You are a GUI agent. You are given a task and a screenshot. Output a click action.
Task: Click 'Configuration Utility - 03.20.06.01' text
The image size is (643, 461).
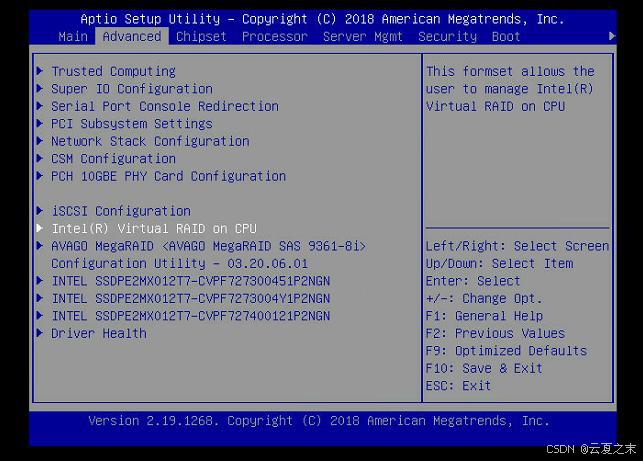click(179, 264)
